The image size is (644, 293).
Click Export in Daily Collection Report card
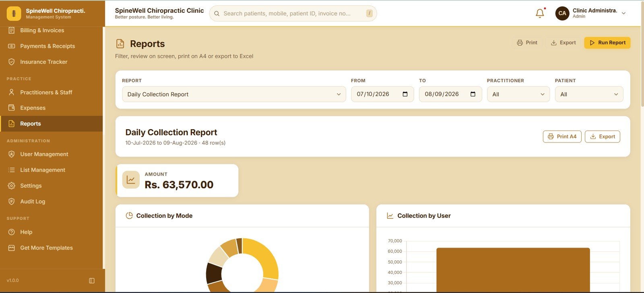pyautogui.click(x=603, y=136)
